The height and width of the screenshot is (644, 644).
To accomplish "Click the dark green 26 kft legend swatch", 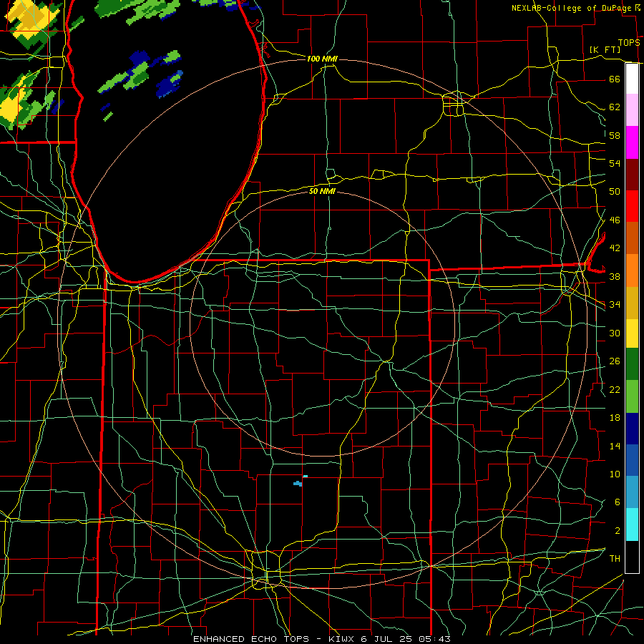I will (632, 364).
